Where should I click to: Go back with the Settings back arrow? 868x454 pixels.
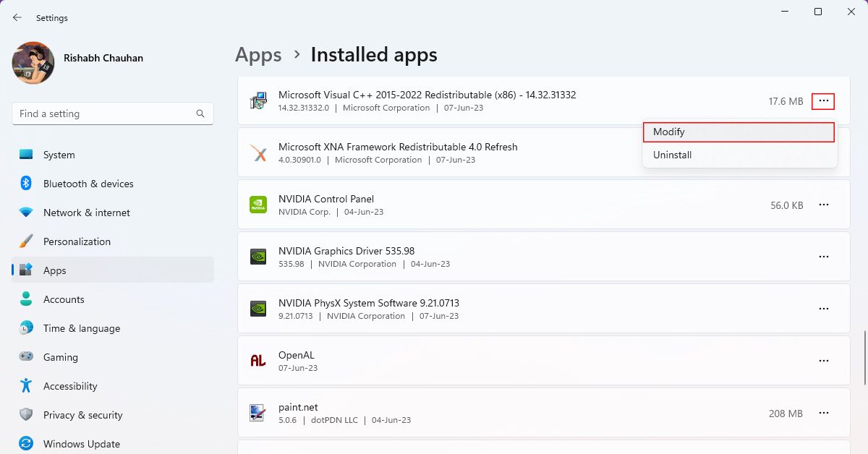tap(17, 17)
